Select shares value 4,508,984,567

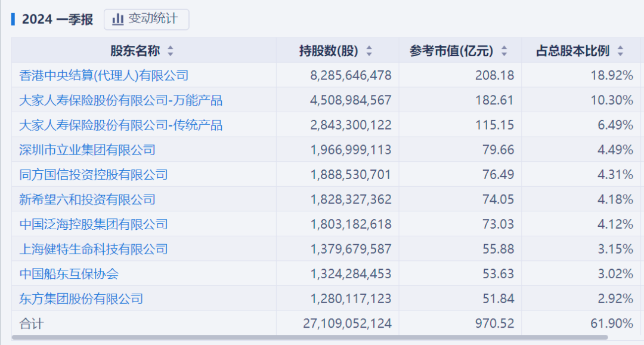(x=351, y=100)
